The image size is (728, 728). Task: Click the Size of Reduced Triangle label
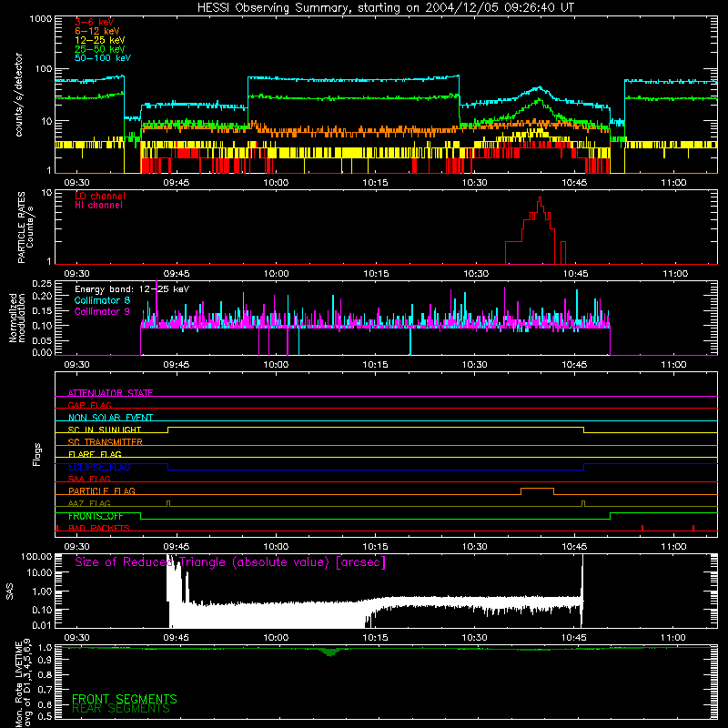[230, 562]
